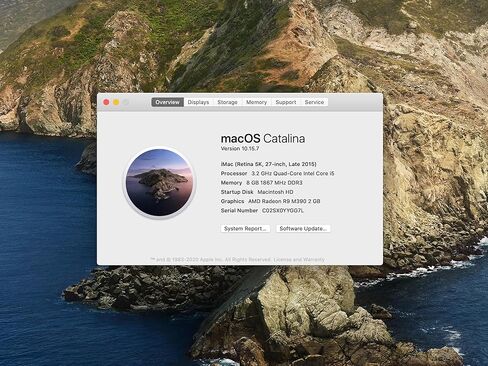
Task: Switch to the Overview tab
Action: [168, 102]
